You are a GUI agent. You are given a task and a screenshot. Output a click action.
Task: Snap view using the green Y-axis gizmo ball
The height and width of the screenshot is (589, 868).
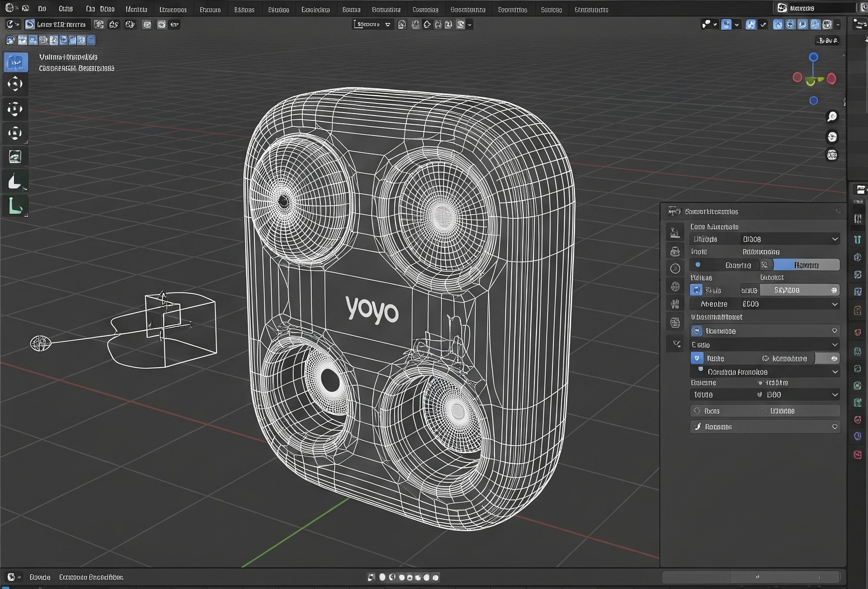pyautogui.click(x=810, y=82)
